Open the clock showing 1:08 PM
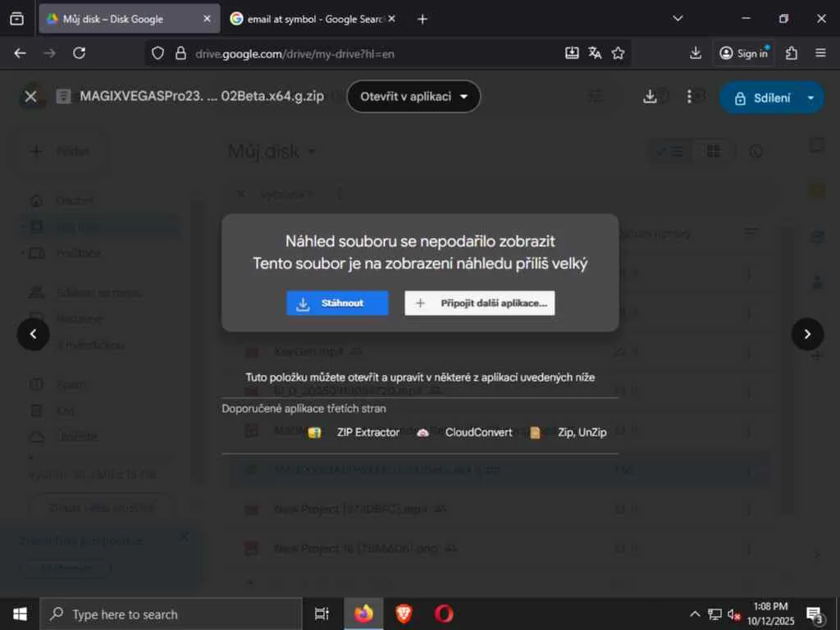Screen dimensions: 840x630 [x=770, y=614]
